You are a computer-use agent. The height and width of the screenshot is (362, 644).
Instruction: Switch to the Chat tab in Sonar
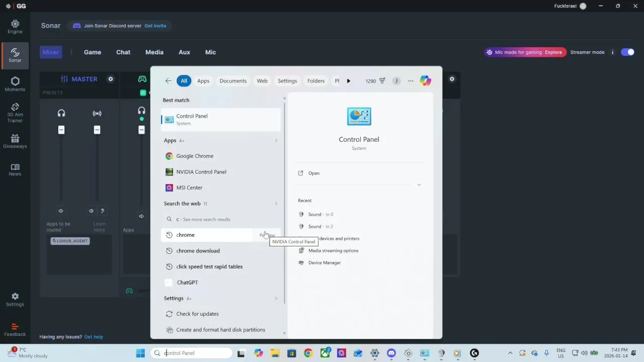point(123,52)
